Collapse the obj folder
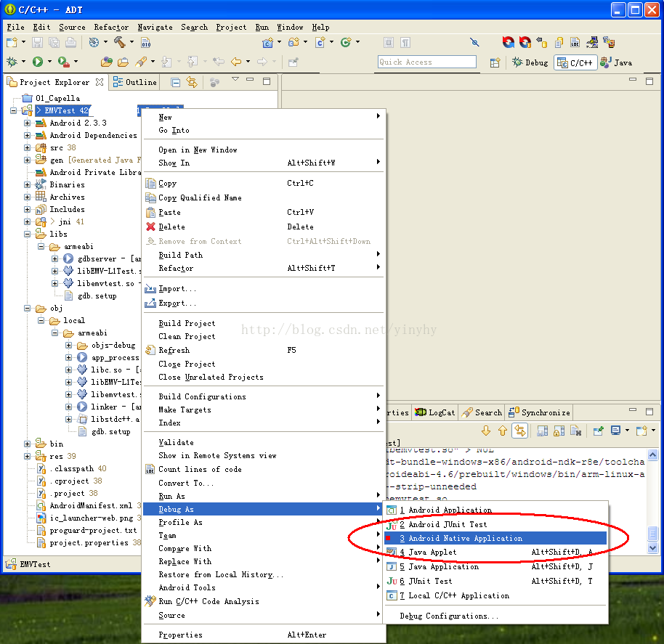The image size is (664, 644). (27, 309)
